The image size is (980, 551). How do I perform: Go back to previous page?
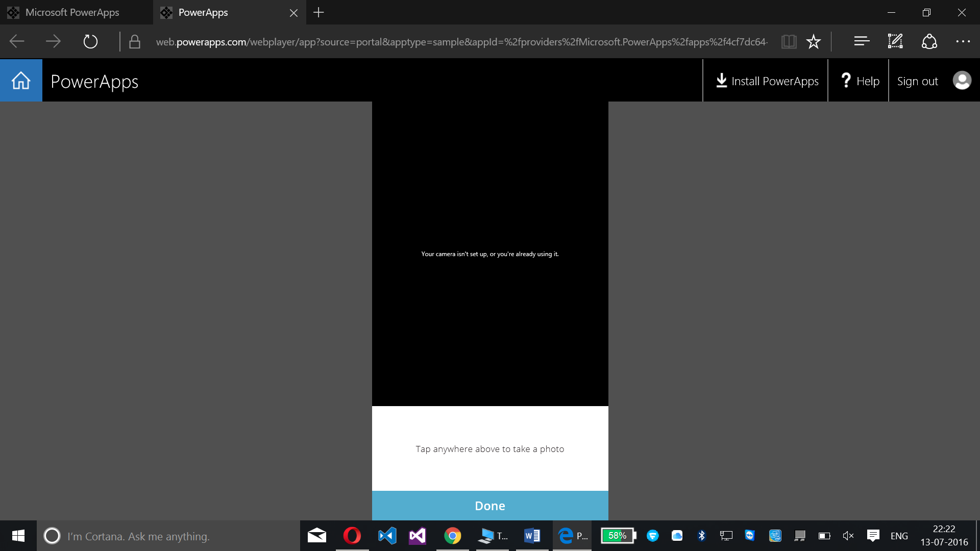(x=17, y=41)
